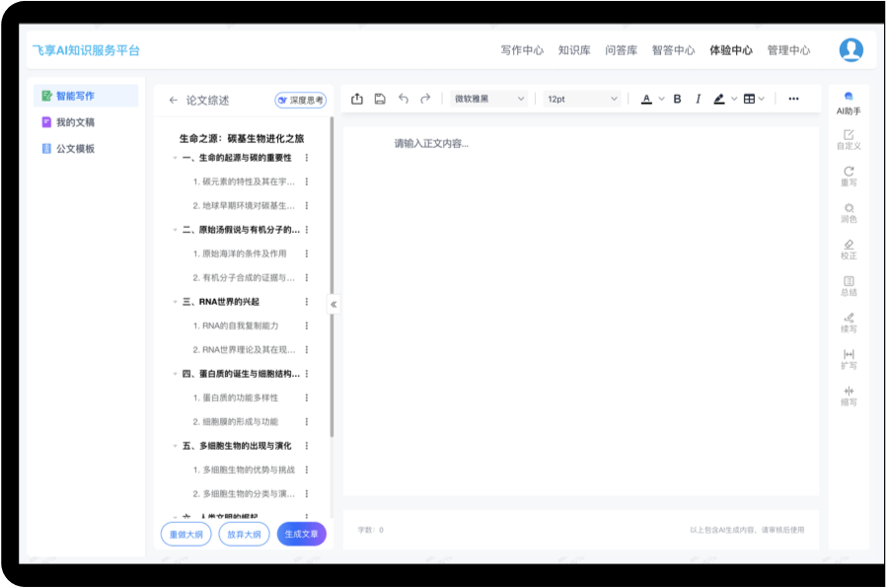Select outline item 1. 蛋白质的功能多样性
This screenshot has width=886, height=588.
coord(236,398)
